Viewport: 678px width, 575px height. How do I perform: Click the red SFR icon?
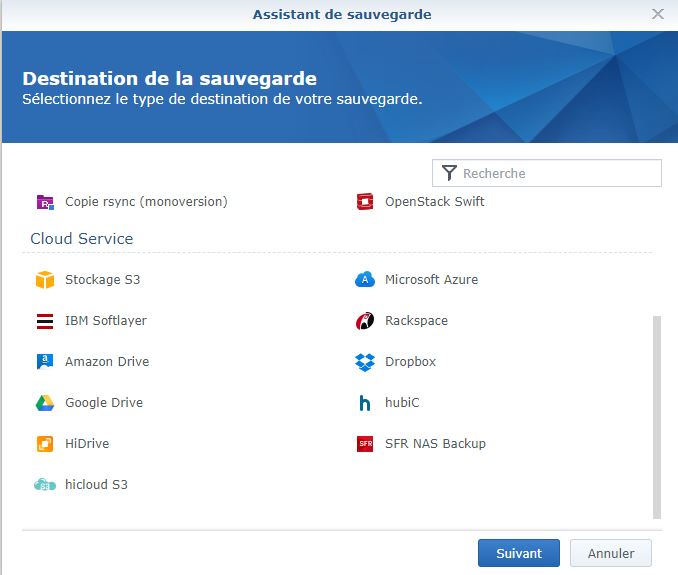(365, 444)
